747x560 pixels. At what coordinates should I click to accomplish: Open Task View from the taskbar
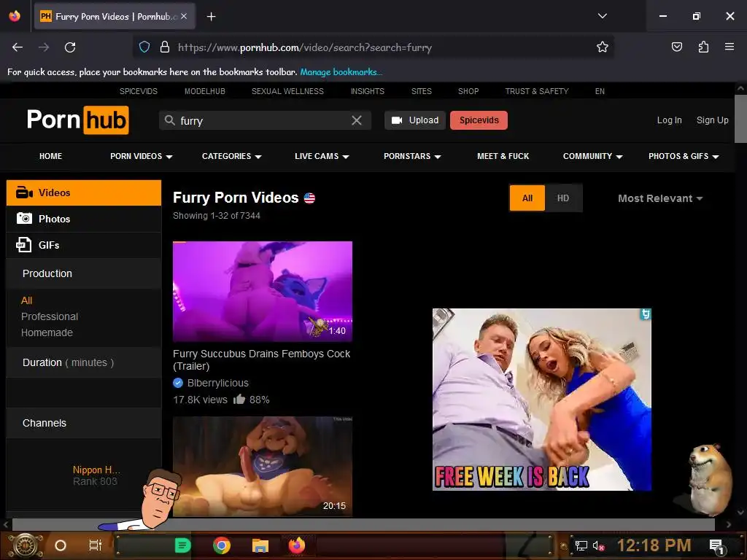tap(96, 545)
